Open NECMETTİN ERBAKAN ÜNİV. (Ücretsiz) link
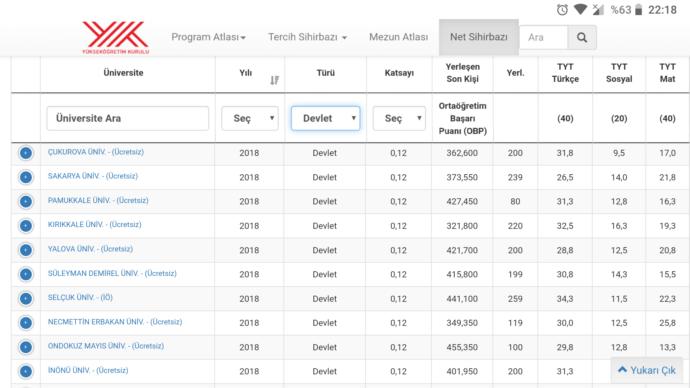Image resolution: width=690 pixels, height=388 pixels. click(114, 322)
